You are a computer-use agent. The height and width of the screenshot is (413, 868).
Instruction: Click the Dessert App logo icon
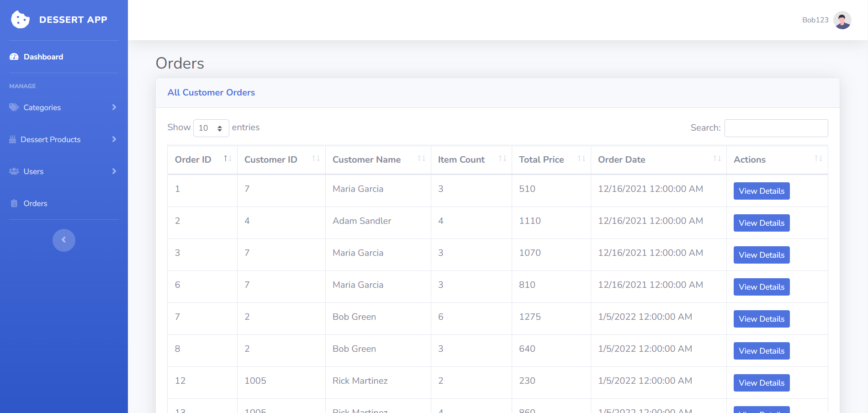[x=20, y=20]
